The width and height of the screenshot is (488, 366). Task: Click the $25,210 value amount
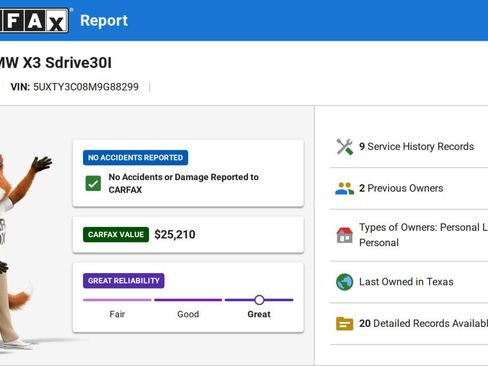point(175,234)
